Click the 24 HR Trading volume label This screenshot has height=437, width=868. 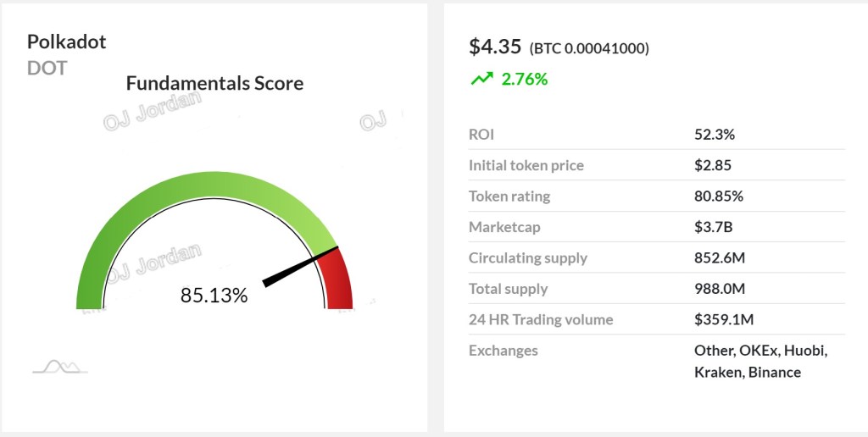coord(541,319)
